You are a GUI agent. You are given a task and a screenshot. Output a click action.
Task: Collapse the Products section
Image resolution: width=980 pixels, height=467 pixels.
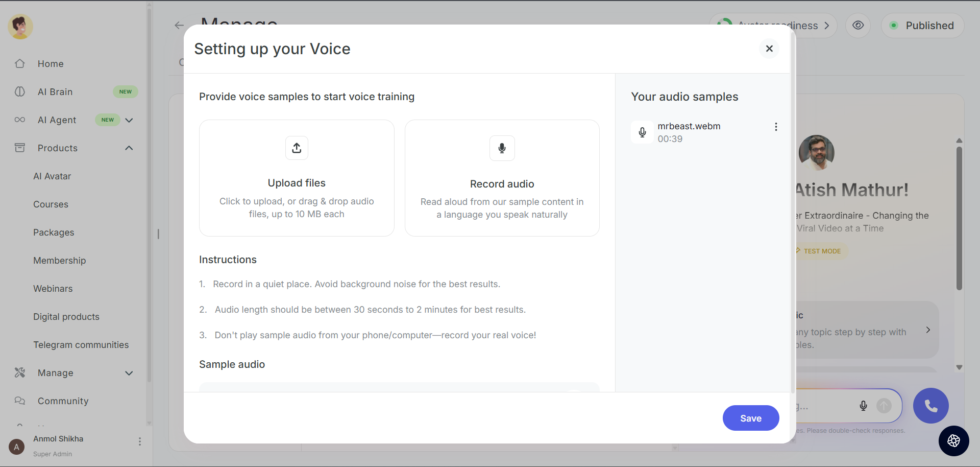coord(129,148)
